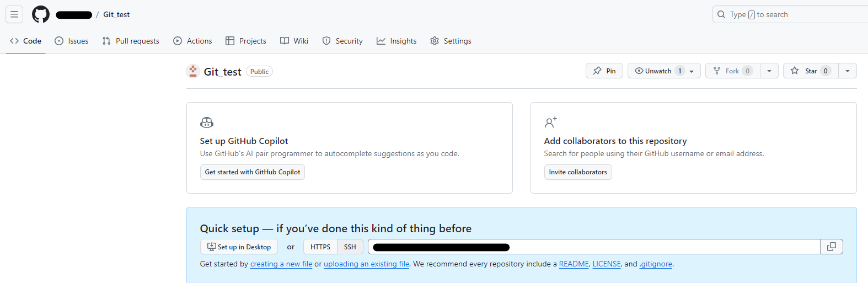Open the Security tab
Image resolution: width=868 pixels, height=283 pixels.
pos(342,41)
